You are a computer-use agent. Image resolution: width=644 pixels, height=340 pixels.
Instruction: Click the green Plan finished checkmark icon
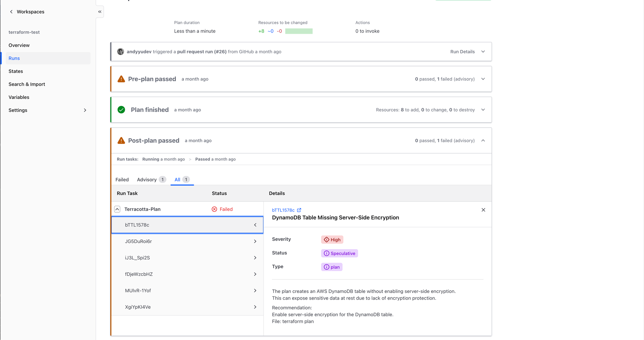click(121, 110)
